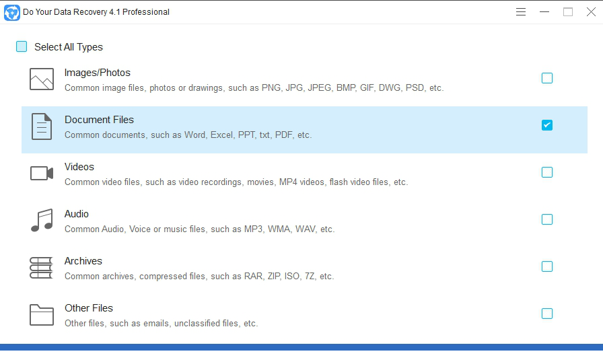Viewport: 603px width, 364px height.
Task: Check the Archives checkbox
Action: 547,266
